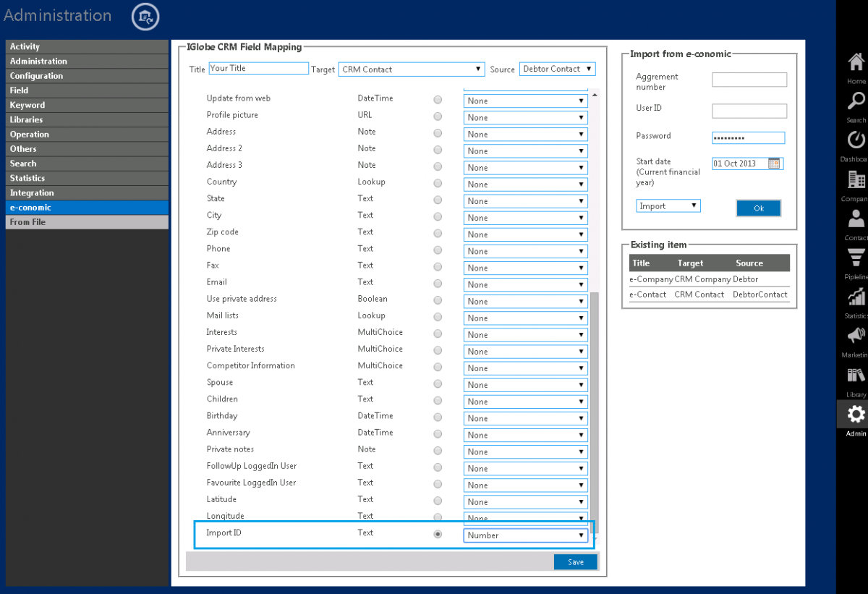
Task: Open the Operation menu item in the left panel
Action: click(87, 135)
